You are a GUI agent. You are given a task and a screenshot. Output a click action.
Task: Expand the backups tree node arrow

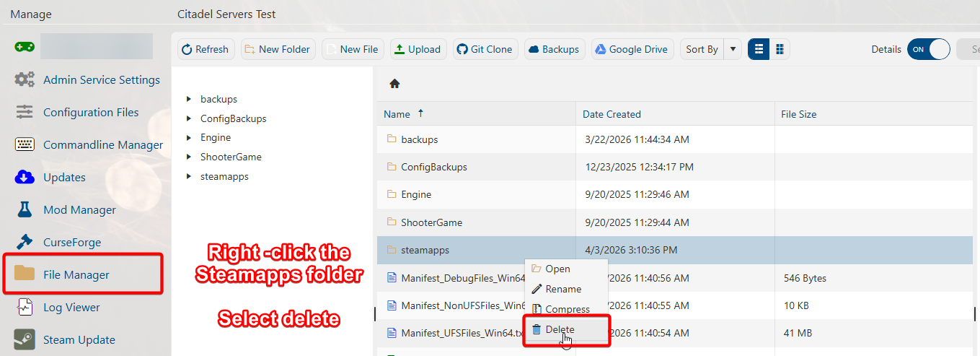pos(189,99)
